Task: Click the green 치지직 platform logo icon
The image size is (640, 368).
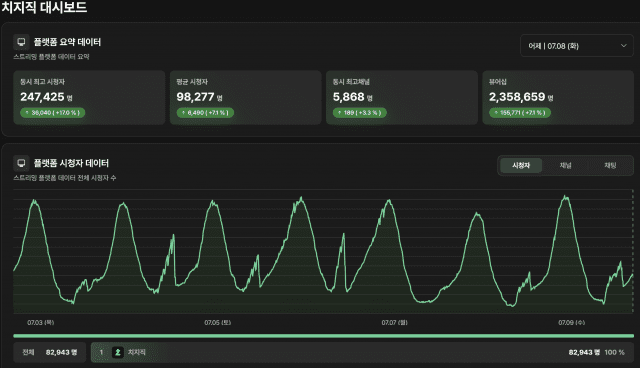Action: tap(118, 352)
